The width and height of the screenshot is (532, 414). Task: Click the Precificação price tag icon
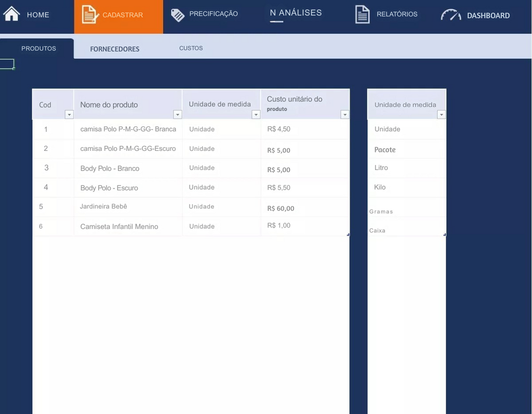pyautogui.click(x=178, y=15)
